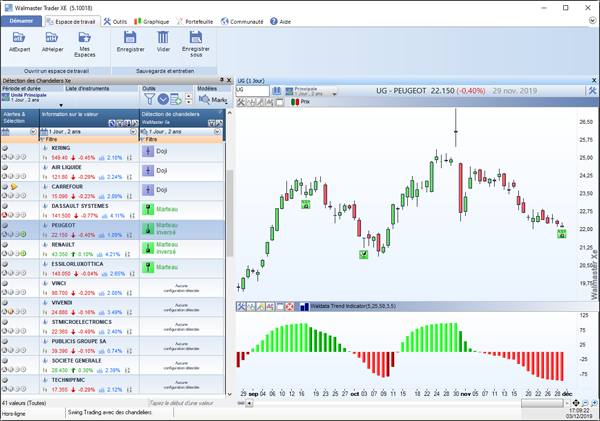Viewport: 600px width, 421px height.
Task: Toggle the selection bullet for AIR LIQUIDE
Action: click(5, 167)
